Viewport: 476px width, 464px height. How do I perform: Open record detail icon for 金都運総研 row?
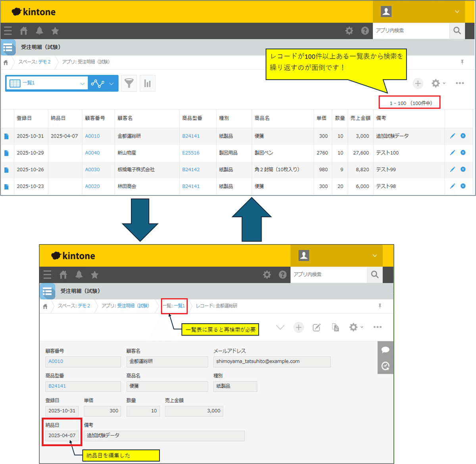click(6, 136)
